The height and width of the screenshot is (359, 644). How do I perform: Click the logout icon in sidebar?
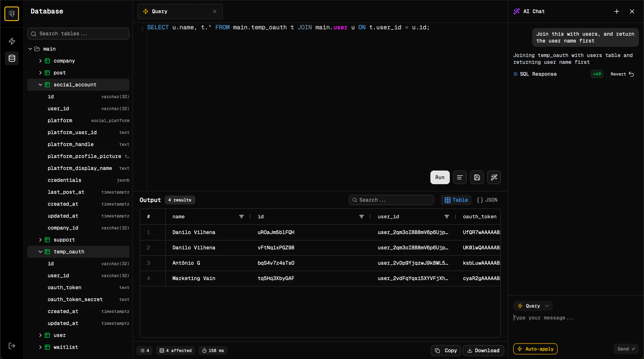point(12,346)
